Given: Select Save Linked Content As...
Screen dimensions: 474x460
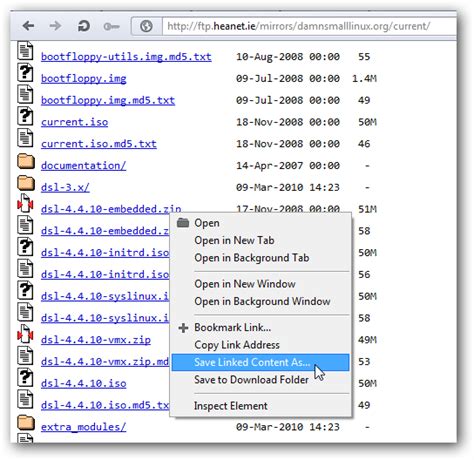Looking at the screenshot, I should click(261, 362).
